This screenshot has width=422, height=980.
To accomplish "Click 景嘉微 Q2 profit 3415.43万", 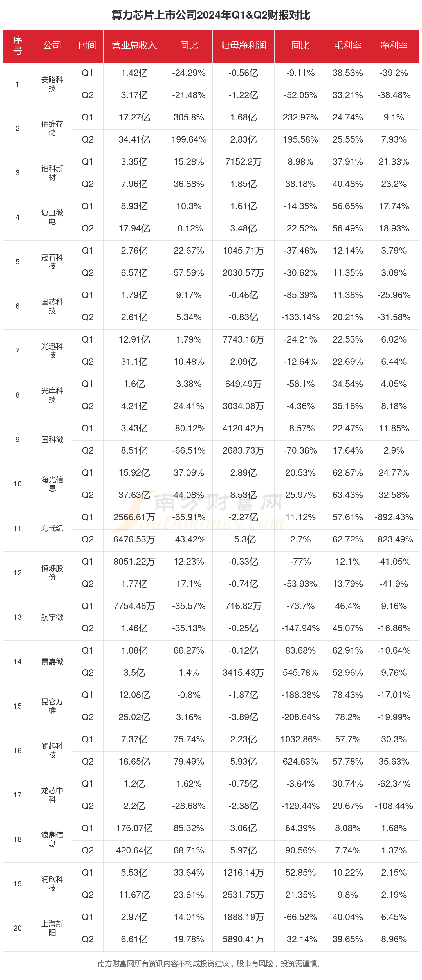I will pyautogui.click(x=243, y=673).
